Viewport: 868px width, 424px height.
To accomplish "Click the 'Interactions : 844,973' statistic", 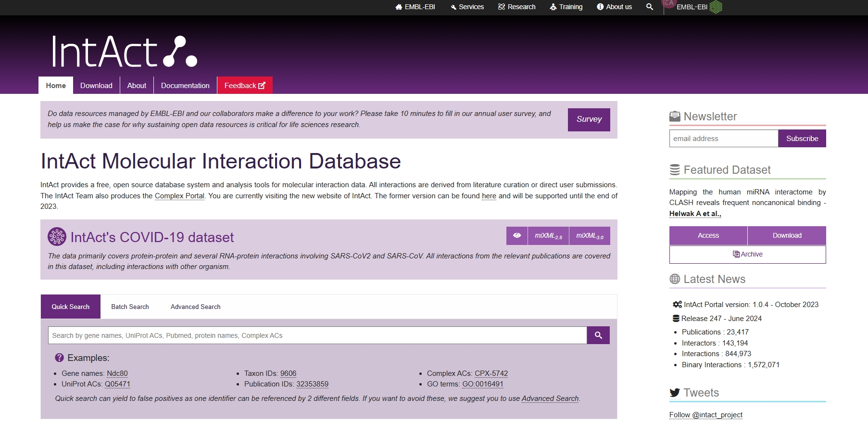I will (717, 354).
